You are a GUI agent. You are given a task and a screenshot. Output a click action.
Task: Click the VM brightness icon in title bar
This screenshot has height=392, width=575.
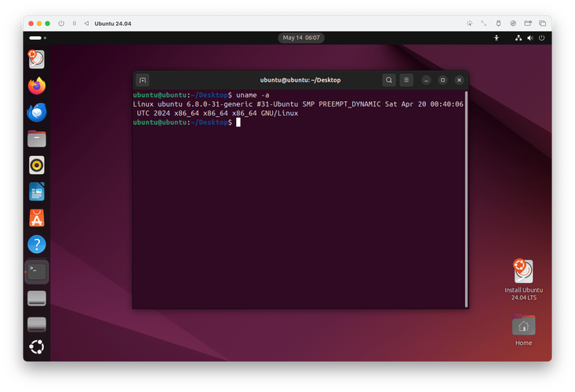click(469, 24)
